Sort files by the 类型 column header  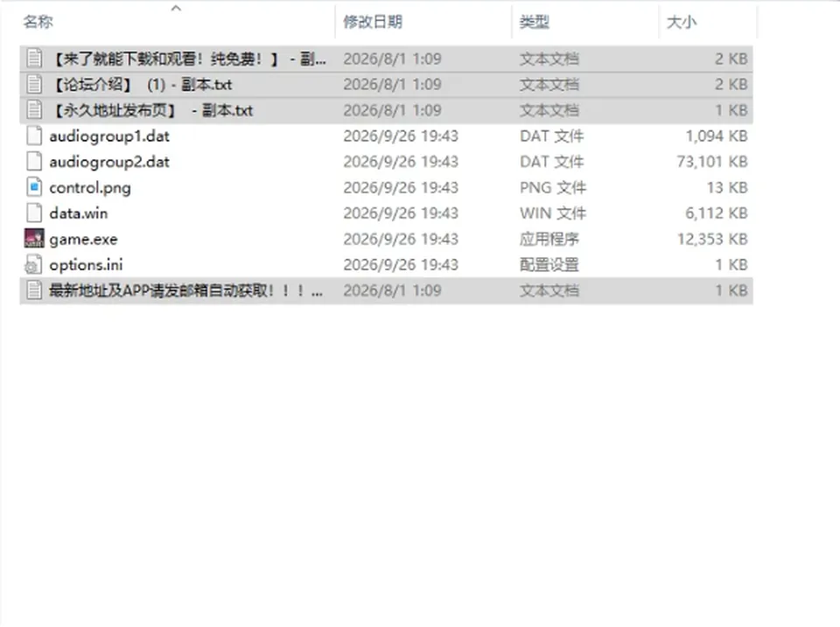click(534, 22)
